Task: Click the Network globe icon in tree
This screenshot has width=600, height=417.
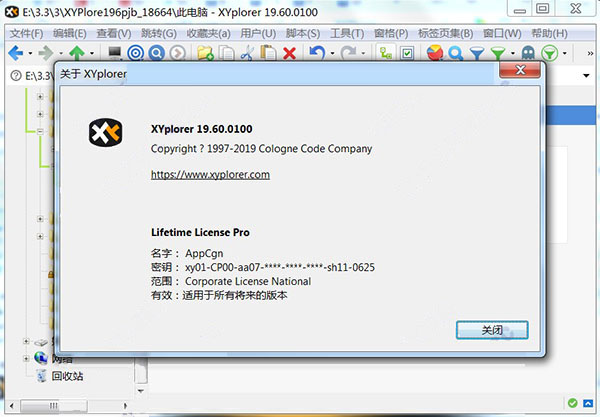Action: [x=41, y=358]
